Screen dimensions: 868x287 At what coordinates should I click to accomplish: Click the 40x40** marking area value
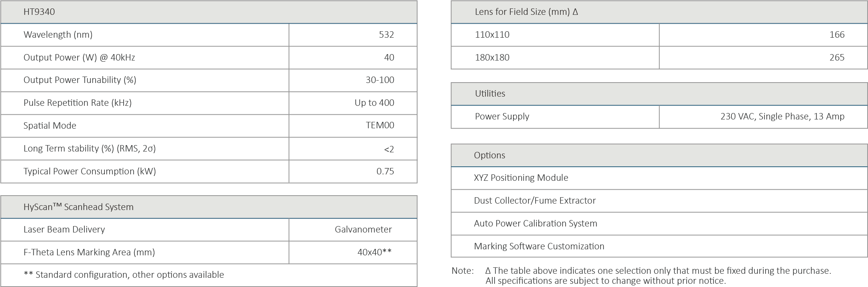tap(374, 252)
